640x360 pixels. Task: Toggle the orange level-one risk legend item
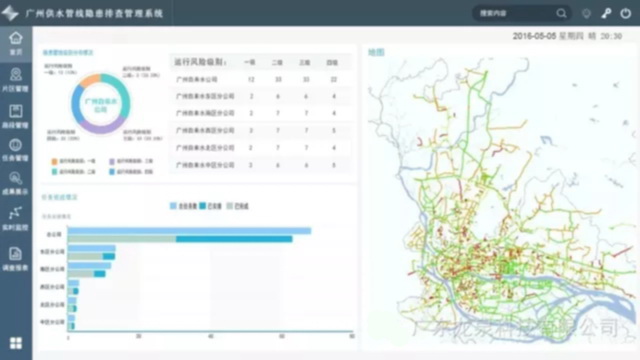click(73, 161)
